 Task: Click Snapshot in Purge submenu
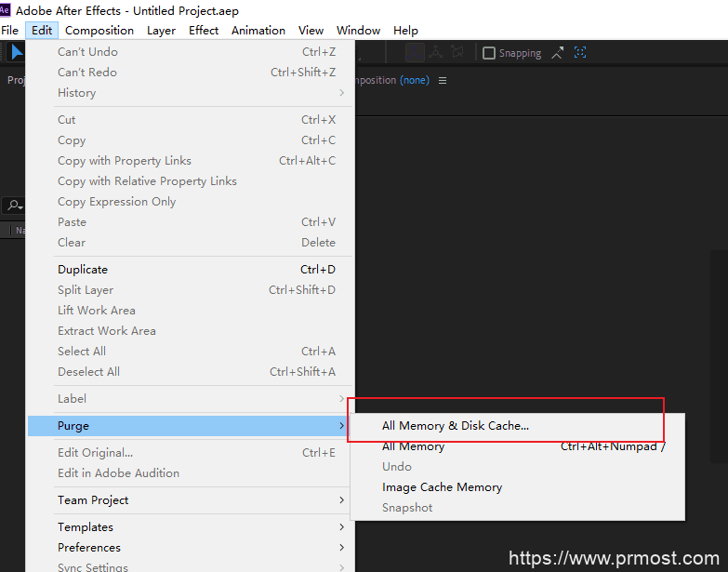(518, 508)
